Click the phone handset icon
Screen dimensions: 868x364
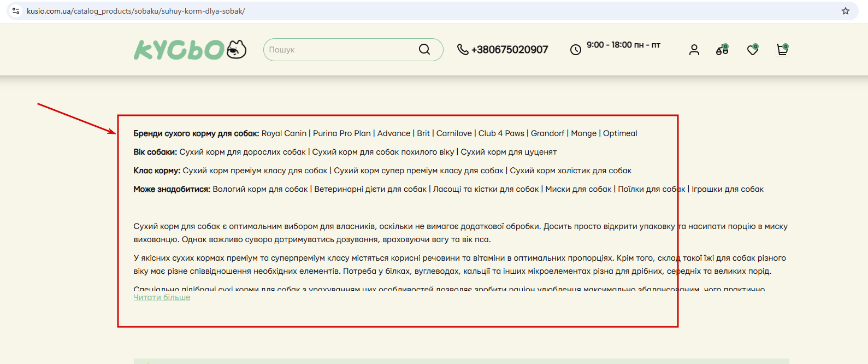tap(463, 49)
